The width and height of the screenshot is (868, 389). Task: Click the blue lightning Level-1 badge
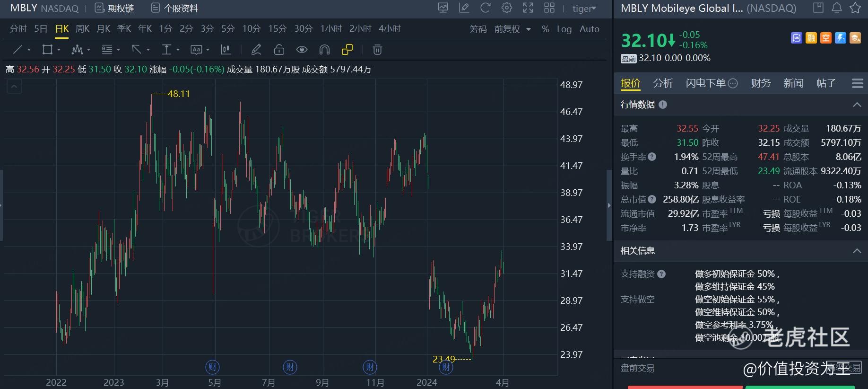tap(841, 38)
